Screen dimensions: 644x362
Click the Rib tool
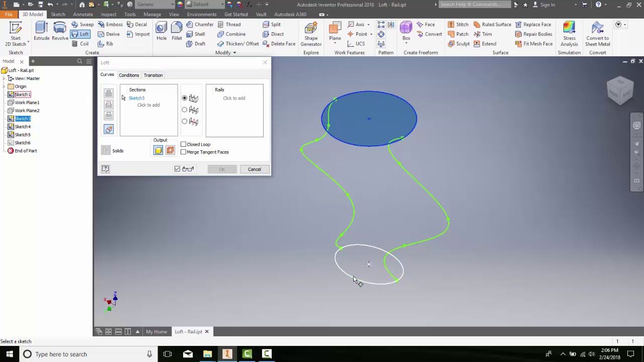[105, 44]
